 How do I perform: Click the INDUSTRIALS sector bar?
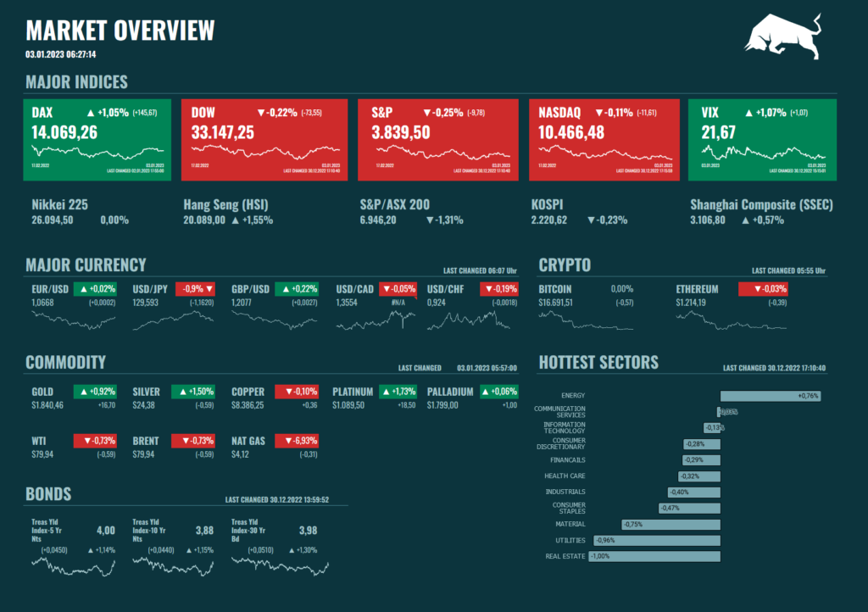pyautogui.click(x=694, y=492)
